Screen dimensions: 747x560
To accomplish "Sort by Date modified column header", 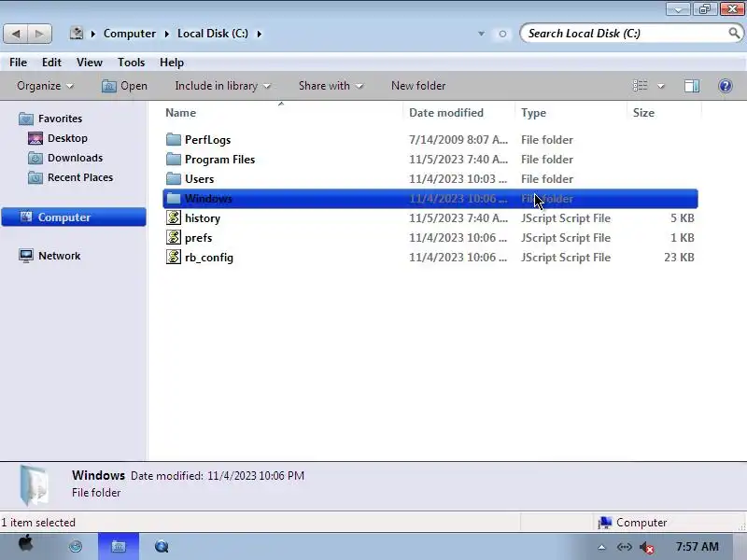I will click(446, 113).
